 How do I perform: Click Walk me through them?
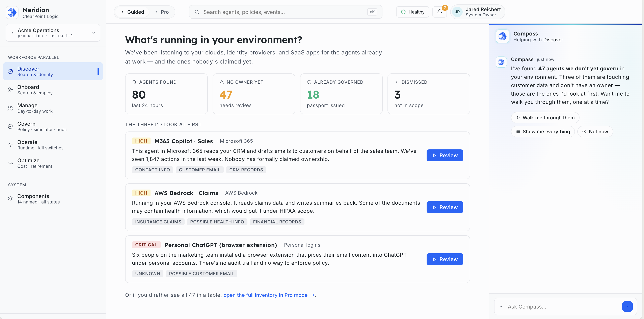[545, 118]
